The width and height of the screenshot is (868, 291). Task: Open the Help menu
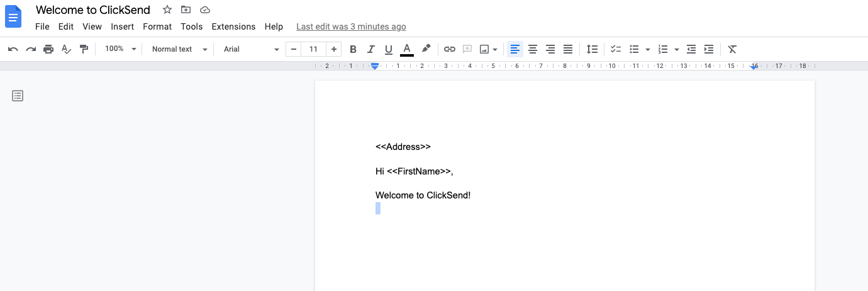coord(274,26)
